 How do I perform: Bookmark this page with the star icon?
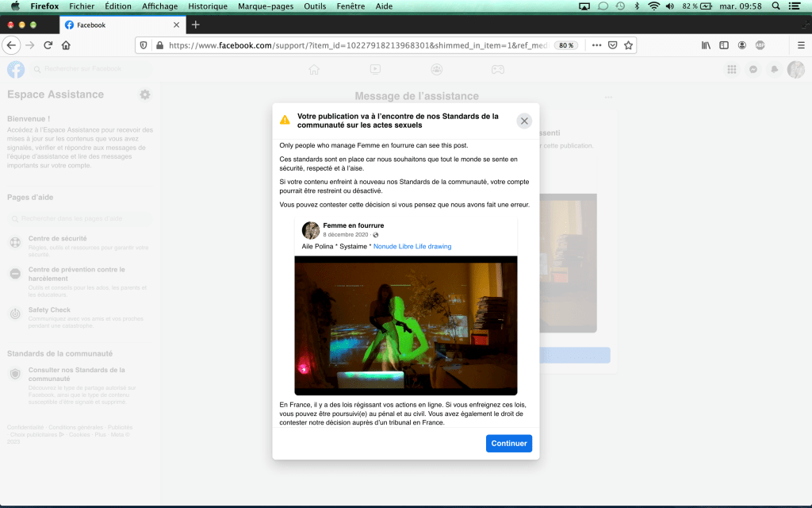(x=629, y=45)
